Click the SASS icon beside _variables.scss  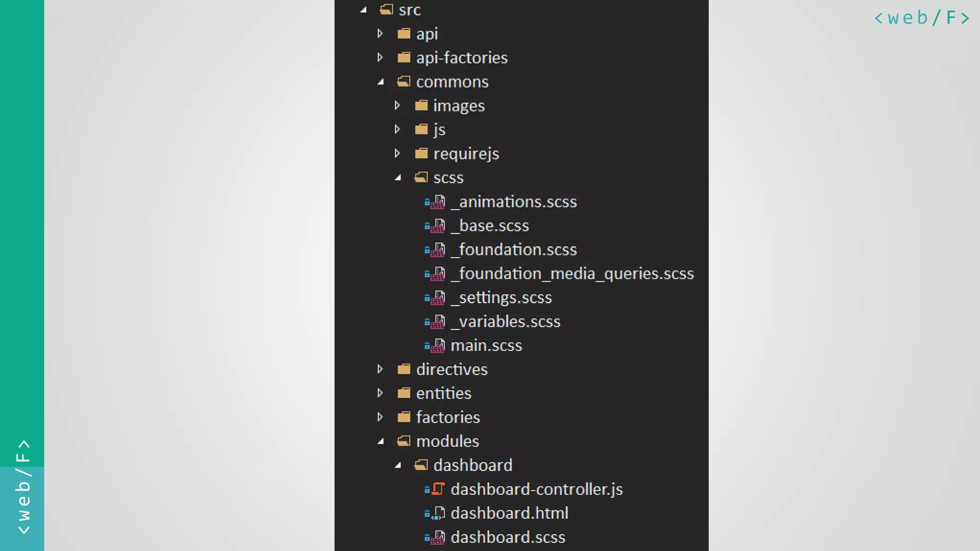pos(437,322)
